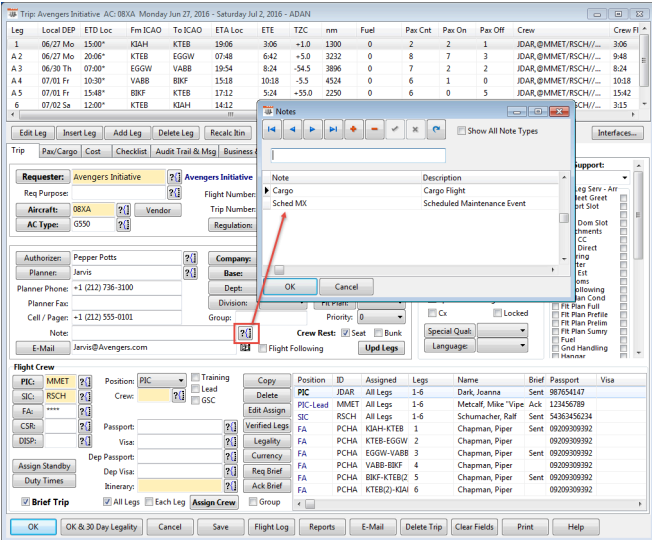Image resolution: width=652 pixels, height=540 pixels.
Task: Open lookup next to Authorizer Pepper Potts
Action: 190,258
